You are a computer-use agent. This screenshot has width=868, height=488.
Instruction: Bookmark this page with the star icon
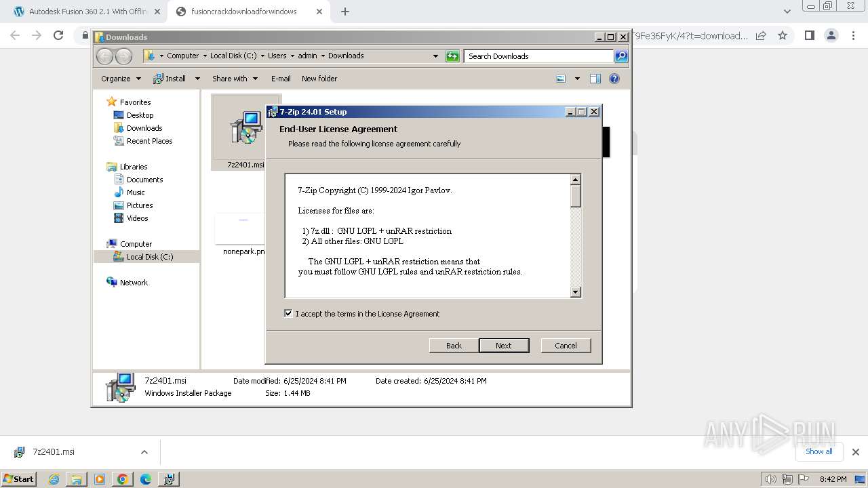pyautogui.click(x=783, y=35)
